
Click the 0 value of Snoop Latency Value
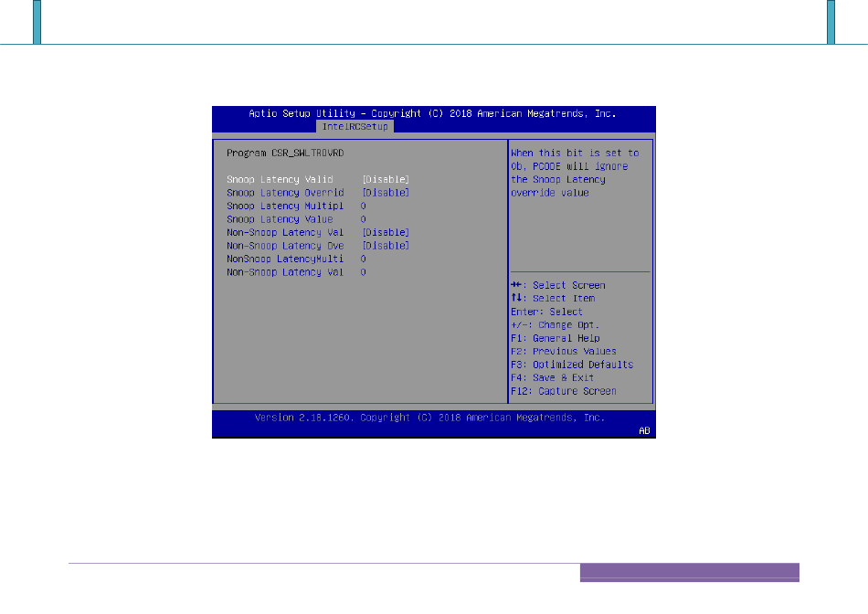click(x=363, y=219)
